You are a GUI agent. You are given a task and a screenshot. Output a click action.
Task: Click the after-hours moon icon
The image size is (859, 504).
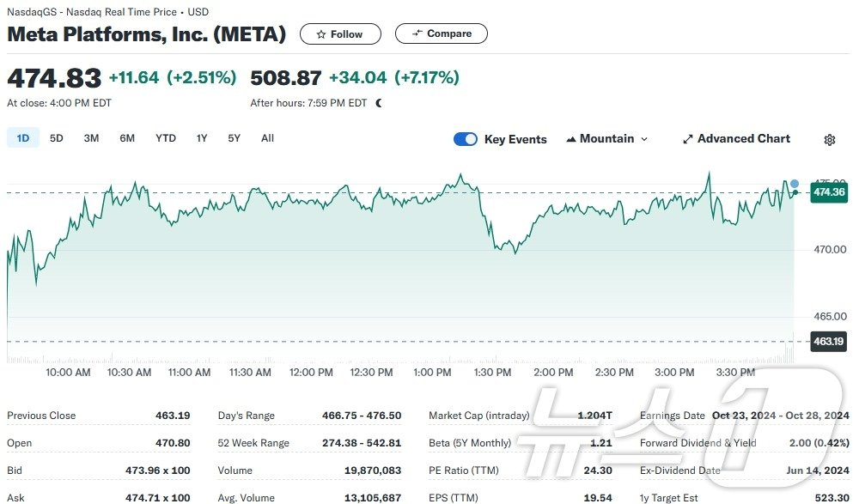(x=379, y=103)
